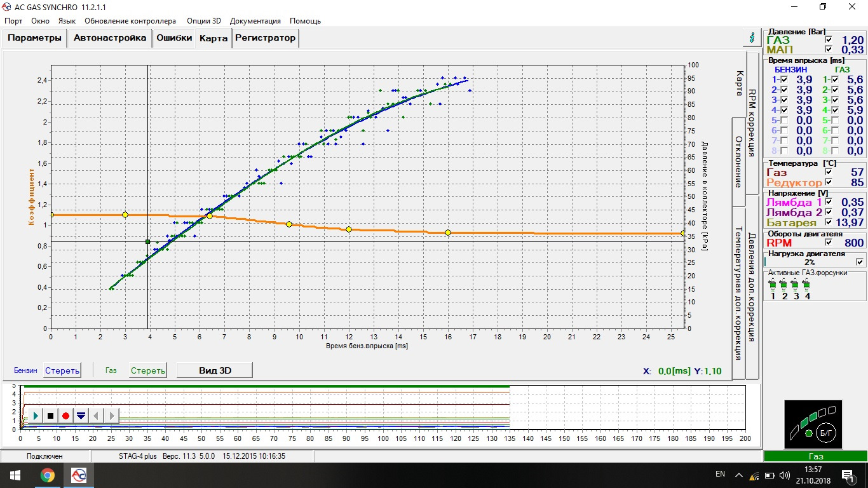Click the AC Gas Synchro taskbar icon
The width and height of the screenshot is (868, 488).
coord(78,475)
